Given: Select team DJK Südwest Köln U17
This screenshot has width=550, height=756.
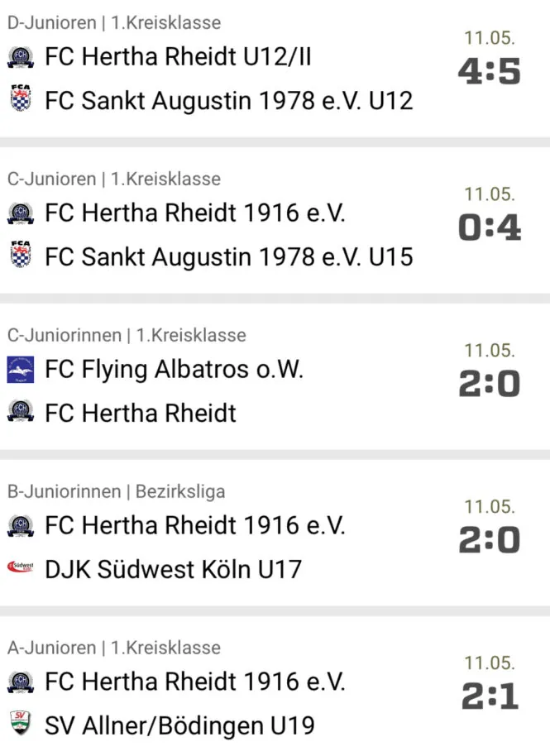Looking at the screenshot, I should 173,569.
